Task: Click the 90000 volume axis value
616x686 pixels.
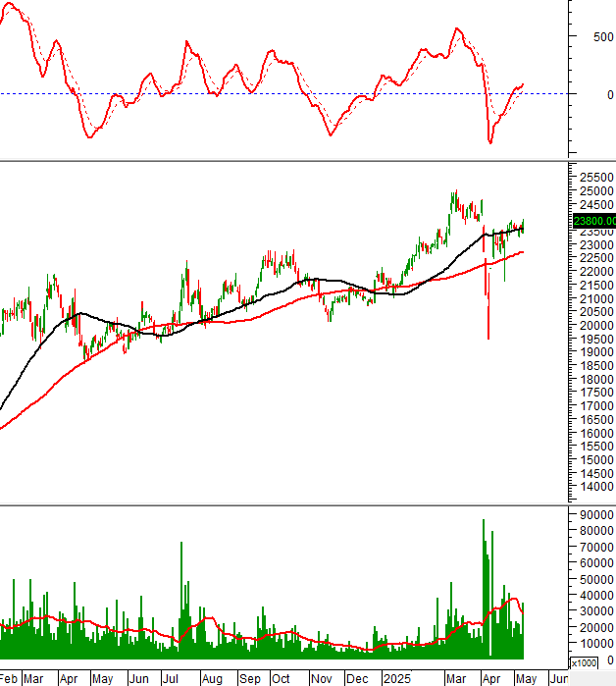Action: [596, 515]
